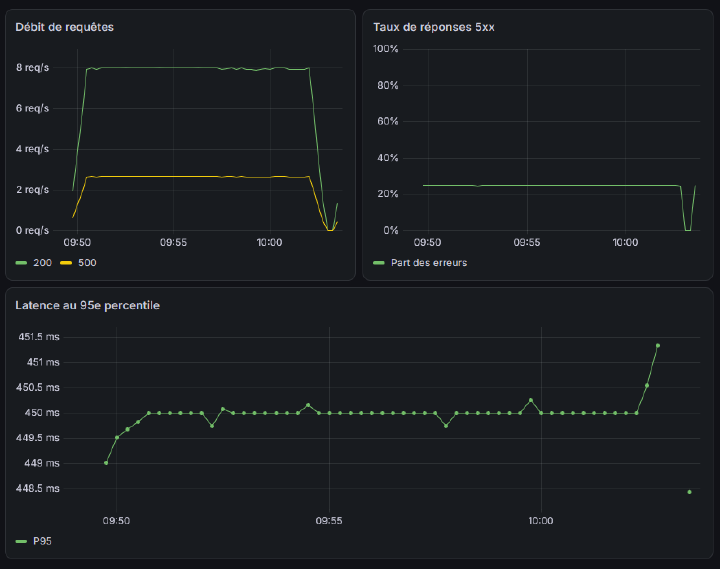Click the 0 req/s axis label
This screenshot has height=569, width=720.
point(32,231)
